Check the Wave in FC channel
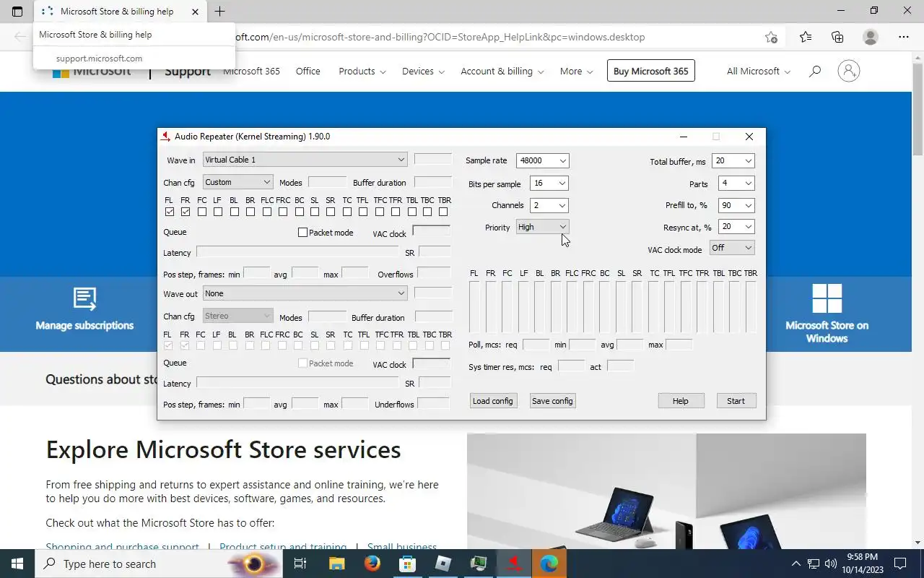Screen dimensions: 924x578 pos(202,212)
